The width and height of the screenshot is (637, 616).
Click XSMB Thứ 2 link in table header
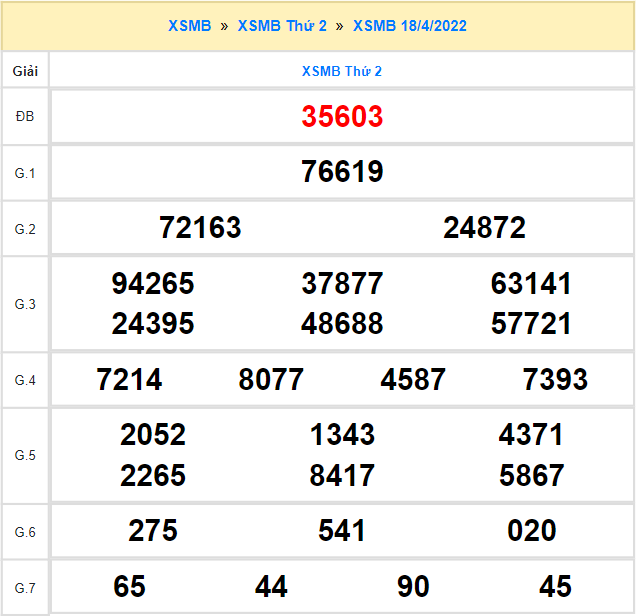(x=342, y=71)
